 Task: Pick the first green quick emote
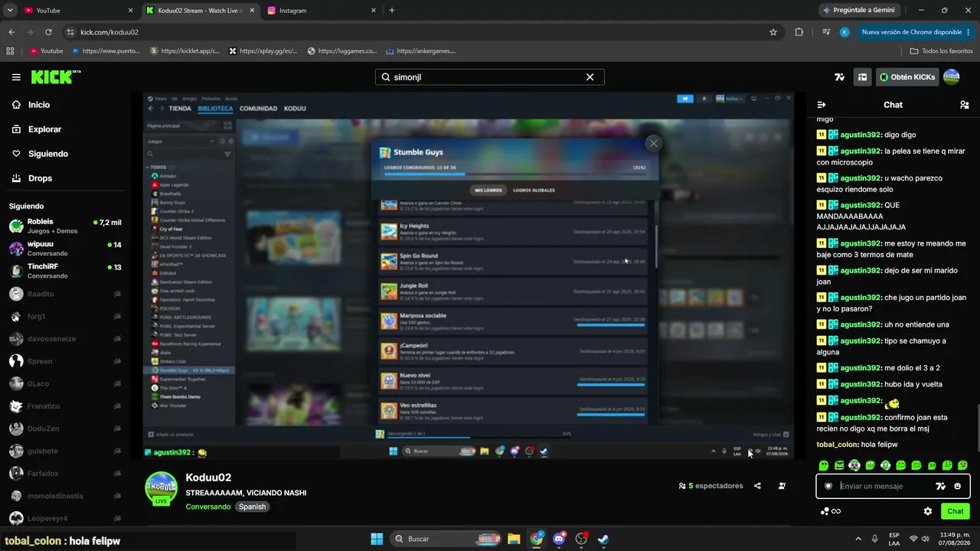click(x=824, y=465)
